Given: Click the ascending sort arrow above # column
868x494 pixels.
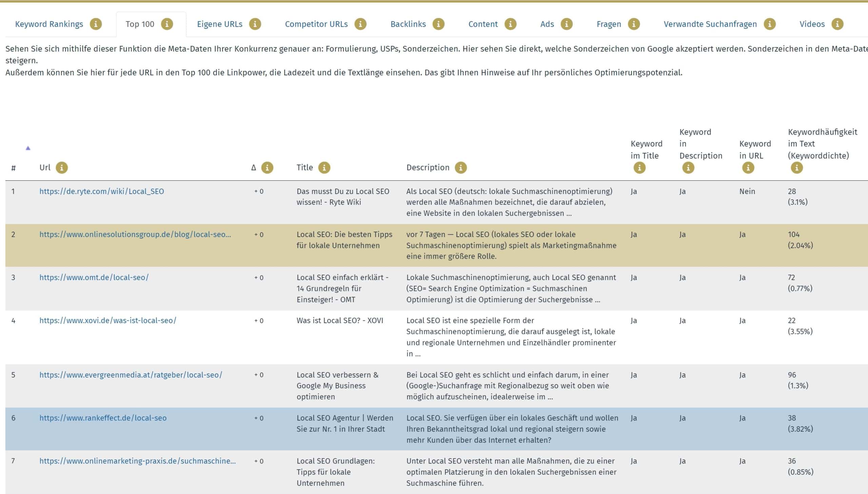Looking at the screenshot, I should click(28, 148).
